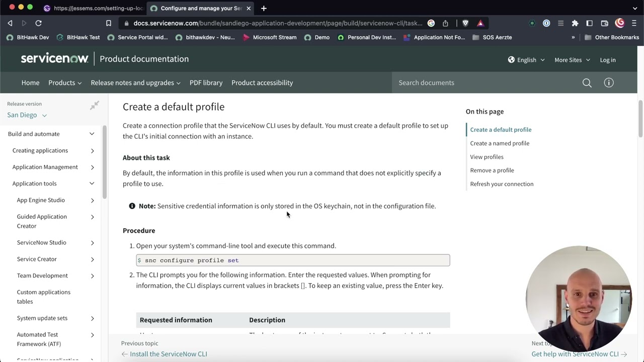This screenshot has height=362, width=644.
Task: Bookmark this page icon in address bar
Action: (109, 23)
